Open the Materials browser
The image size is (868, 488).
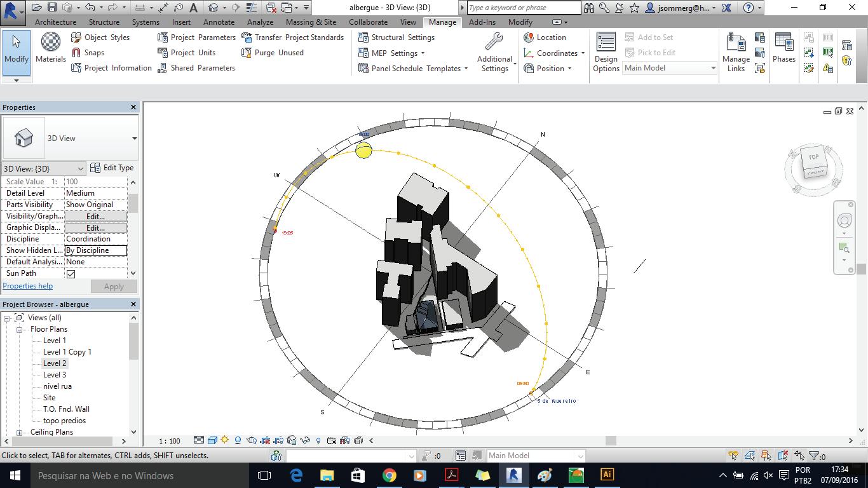[51, 48]
